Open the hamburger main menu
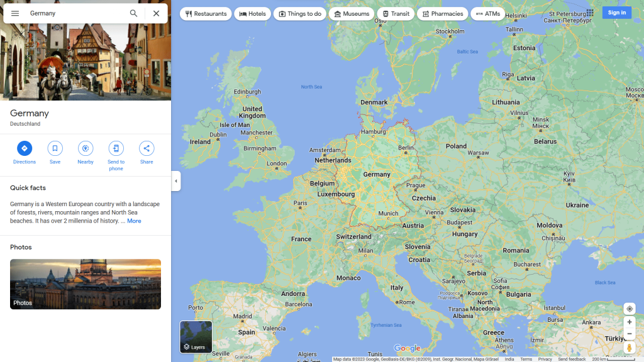Screen dimensions: 644x362 tap(15, 13)
